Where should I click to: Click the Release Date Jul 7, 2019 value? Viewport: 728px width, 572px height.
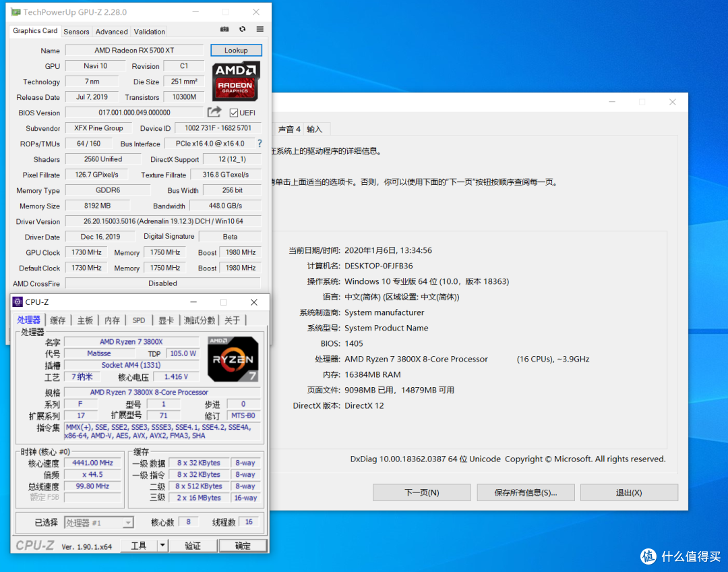tap(92, 96)
